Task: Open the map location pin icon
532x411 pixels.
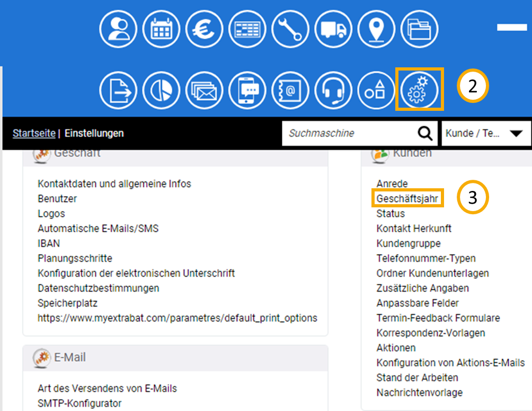Action: 376,29
